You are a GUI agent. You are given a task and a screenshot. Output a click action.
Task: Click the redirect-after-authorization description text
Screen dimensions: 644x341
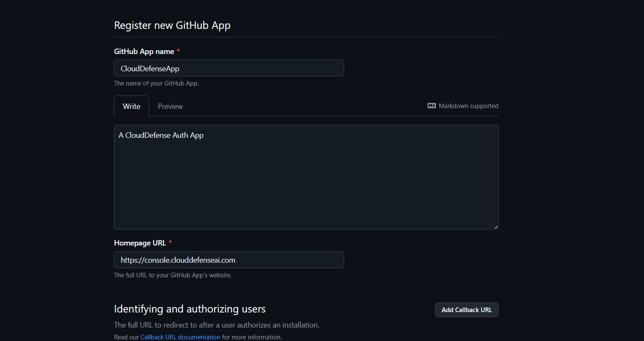point(216,325)
